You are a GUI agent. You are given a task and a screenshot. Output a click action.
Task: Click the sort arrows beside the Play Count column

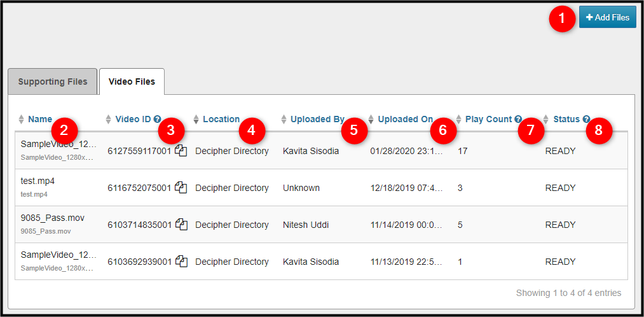[459, 119]
